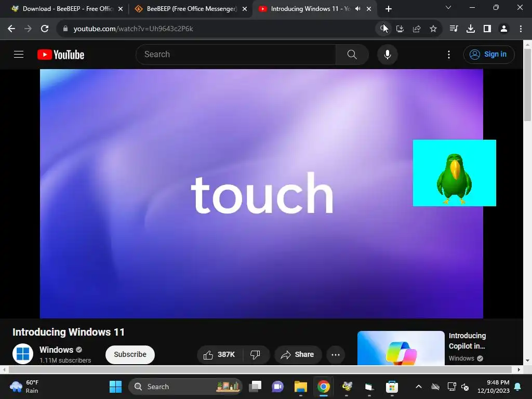The width and height of the screenshot is (532, 399).
Task: Dislike the video thumbs down
Action: point(255,354)
